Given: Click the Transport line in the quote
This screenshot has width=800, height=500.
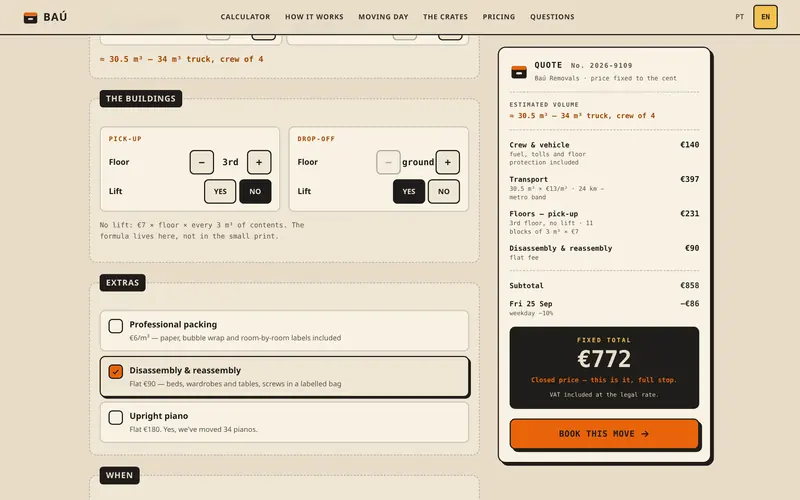Looking at the screenshot, I should (604, 188).
